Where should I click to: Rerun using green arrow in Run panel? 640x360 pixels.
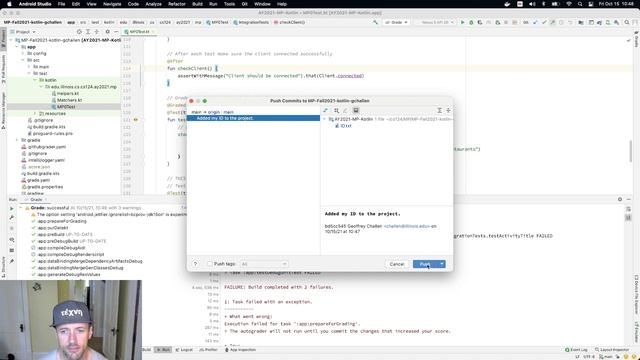(11, 209)
